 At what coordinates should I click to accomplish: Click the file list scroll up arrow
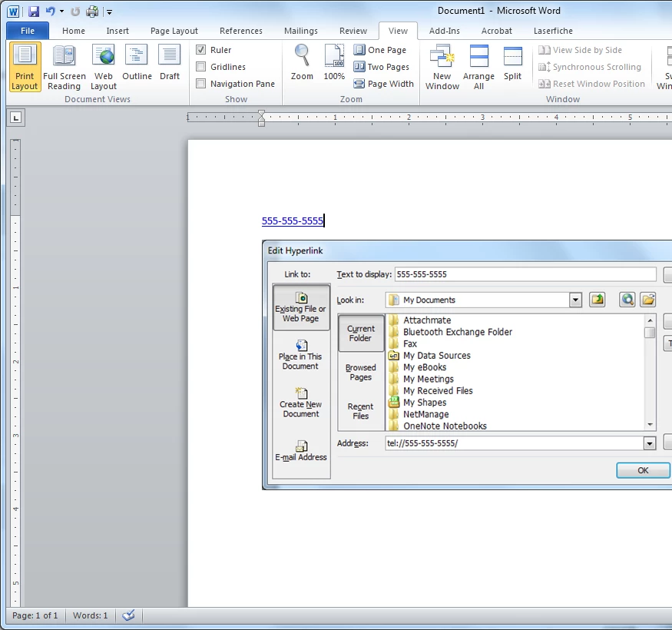point(650,320)
